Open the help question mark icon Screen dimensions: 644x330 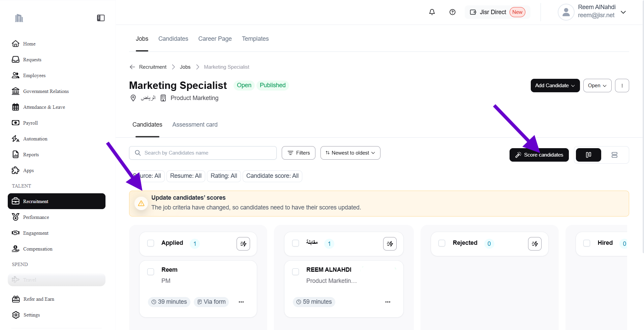[452, 12]
